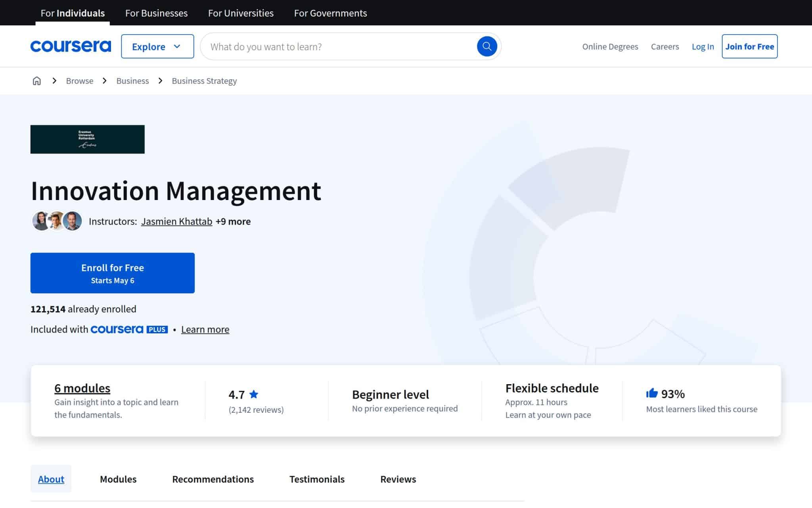Switch to the Reviews tab
The width and height of the screenshot is (812, 508).
[x=398, y=479]
